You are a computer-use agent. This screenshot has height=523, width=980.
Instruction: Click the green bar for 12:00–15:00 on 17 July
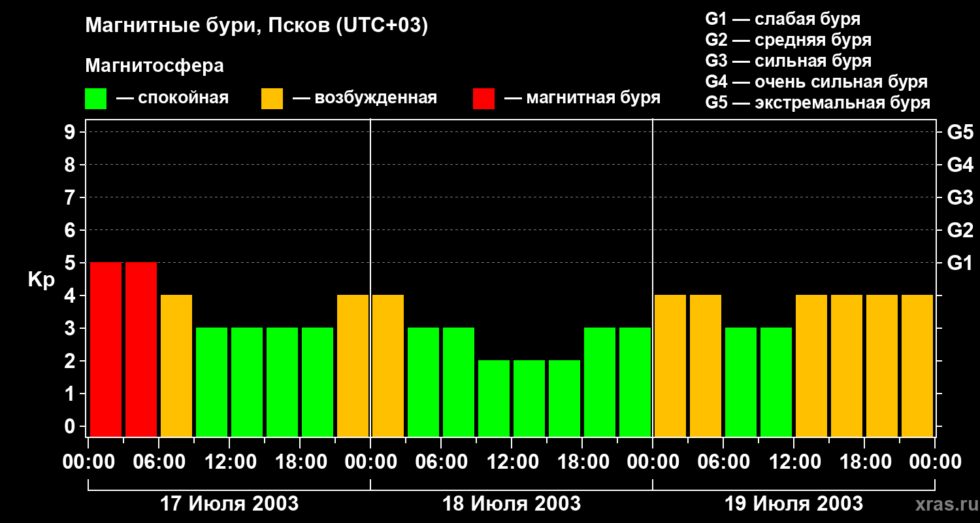247,382
